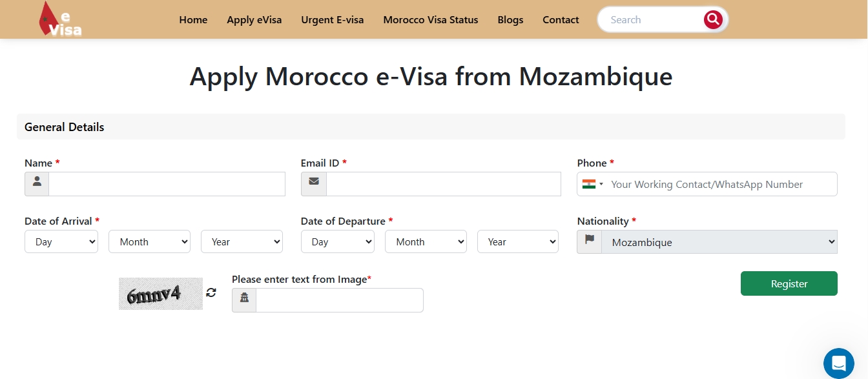Image resolution: width=868 pixels, height=379 pixels.
Task: Click the flag icon beside Nationality
Action: click(x=589, y=242)
